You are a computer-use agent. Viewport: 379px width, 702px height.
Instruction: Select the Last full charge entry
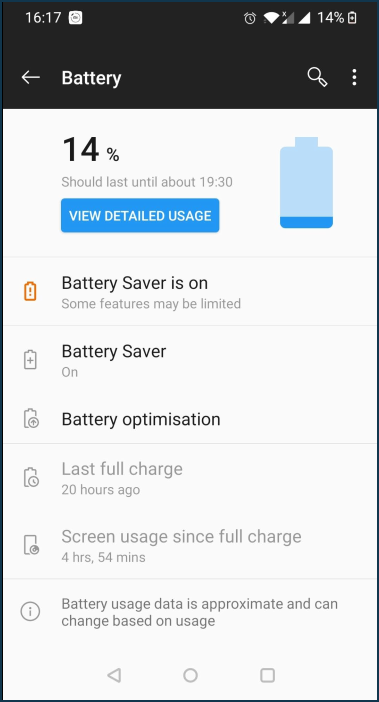[190, 478]
